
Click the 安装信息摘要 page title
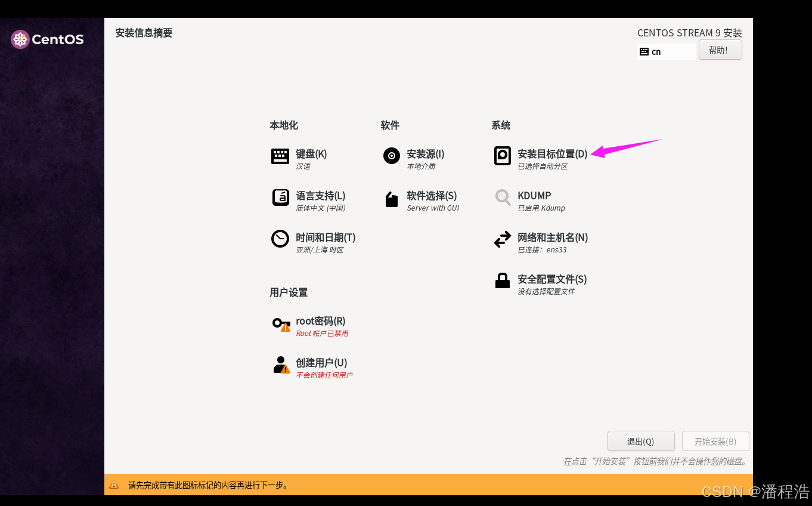click(144, 33)
